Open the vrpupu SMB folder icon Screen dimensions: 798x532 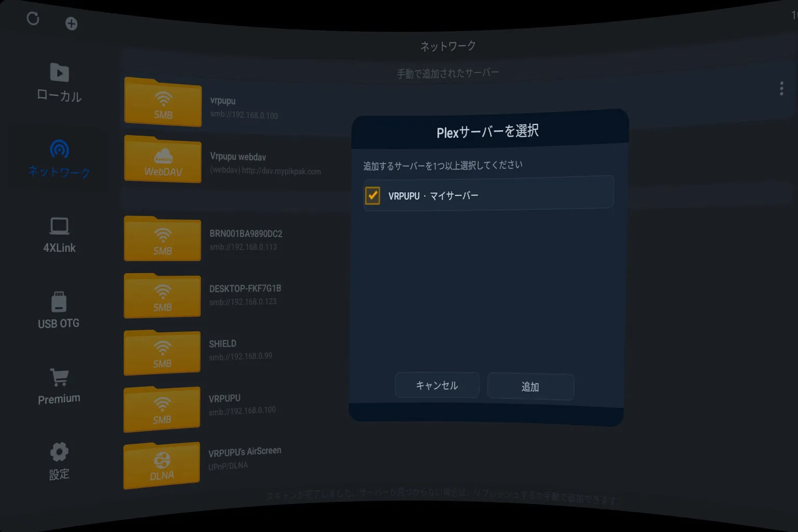163,102
